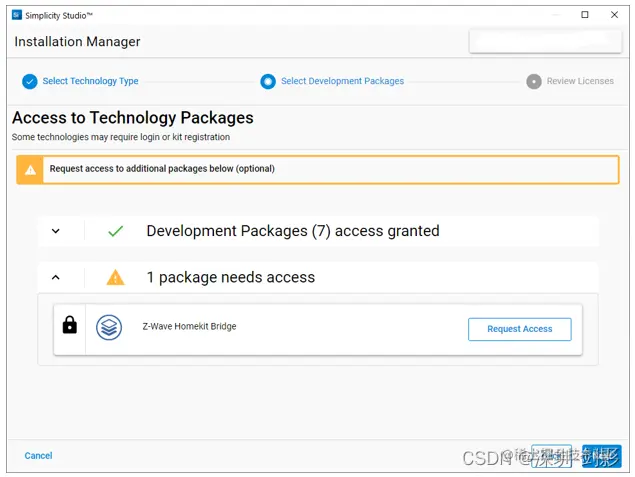The height and width of the screenshot is (477, 635).
Task: Click the orange warning triangle beside package needs access
Action: tap(115, 278)
